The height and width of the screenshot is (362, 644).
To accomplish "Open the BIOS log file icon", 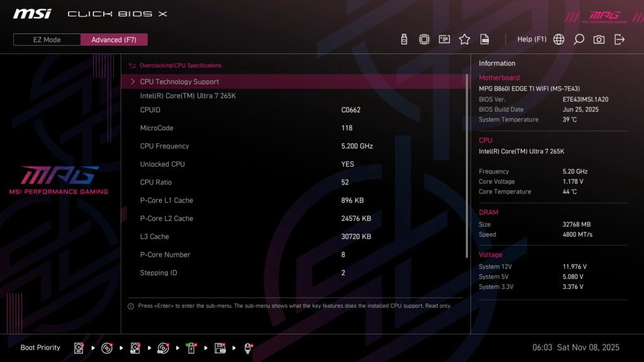I will point(484,39).
